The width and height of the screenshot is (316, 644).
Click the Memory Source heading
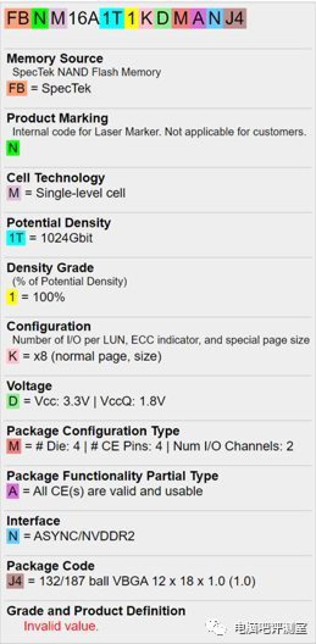[55, 59]
